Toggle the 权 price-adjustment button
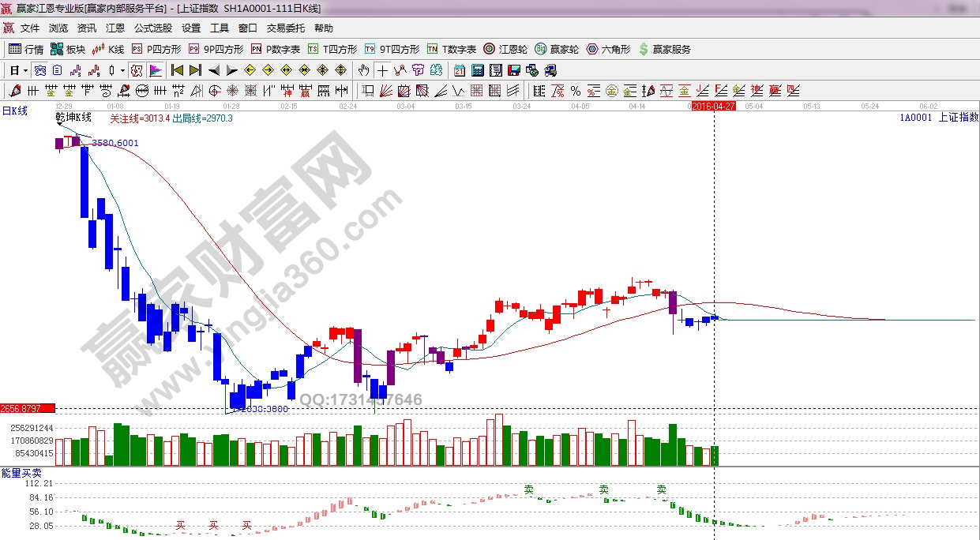The width and height of the screenshot is (980, 540). pos(137,70)
